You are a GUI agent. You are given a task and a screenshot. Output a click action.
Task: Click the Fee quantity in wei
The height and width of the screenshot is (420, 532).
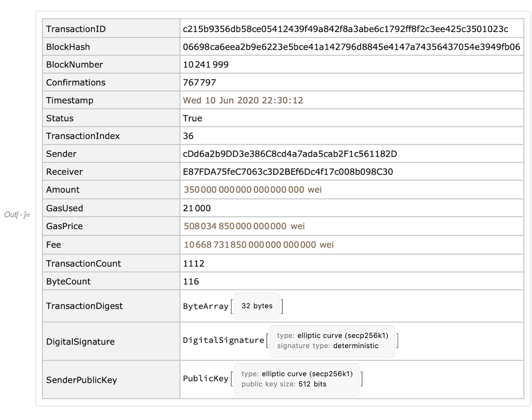point(259,245)
